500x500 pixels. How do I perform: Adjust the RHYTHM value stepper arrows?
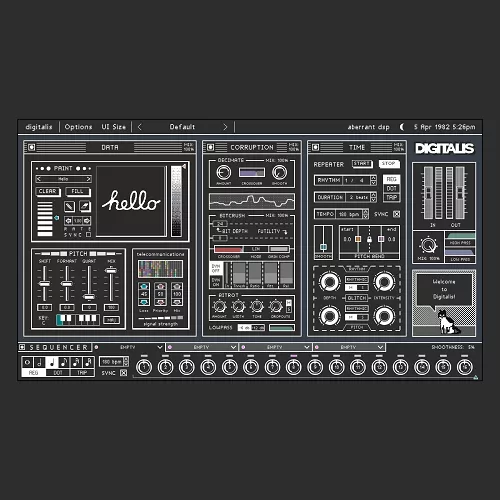click(x=373, y=180)
